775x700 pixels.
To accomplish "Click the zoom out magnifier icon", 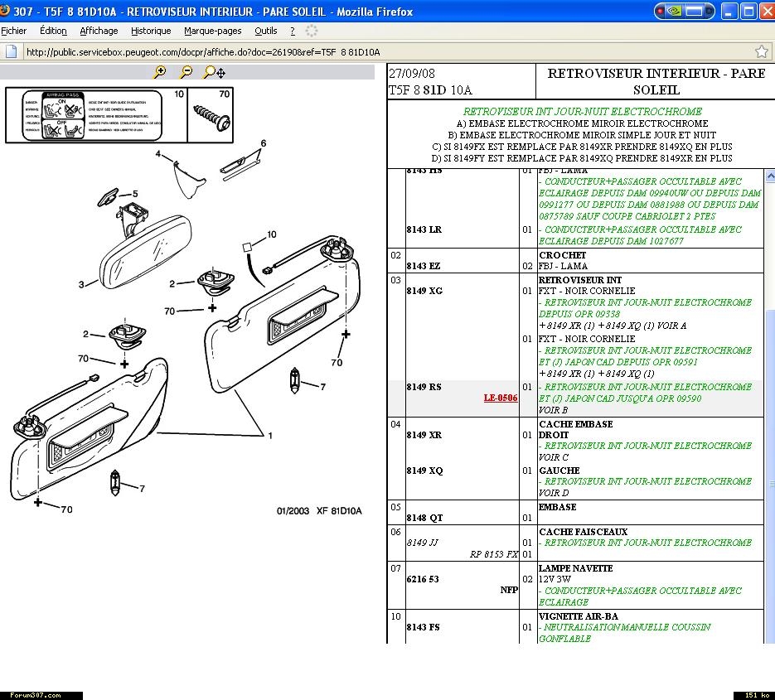I will (186, 72).
